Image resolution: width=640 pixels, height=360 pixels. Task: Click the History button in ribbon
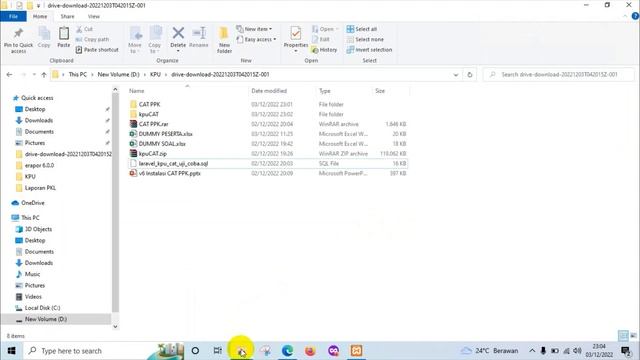coord(324,50)
